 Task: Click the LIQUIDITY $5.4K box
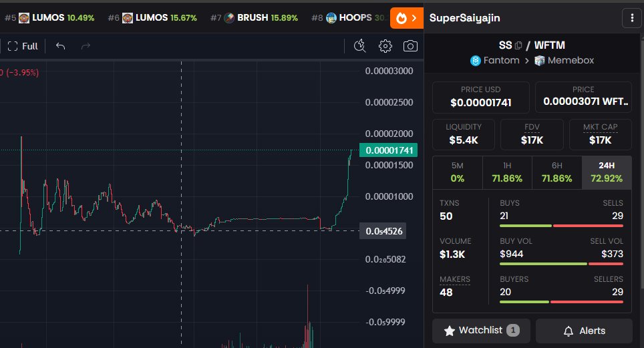(464, 134)
